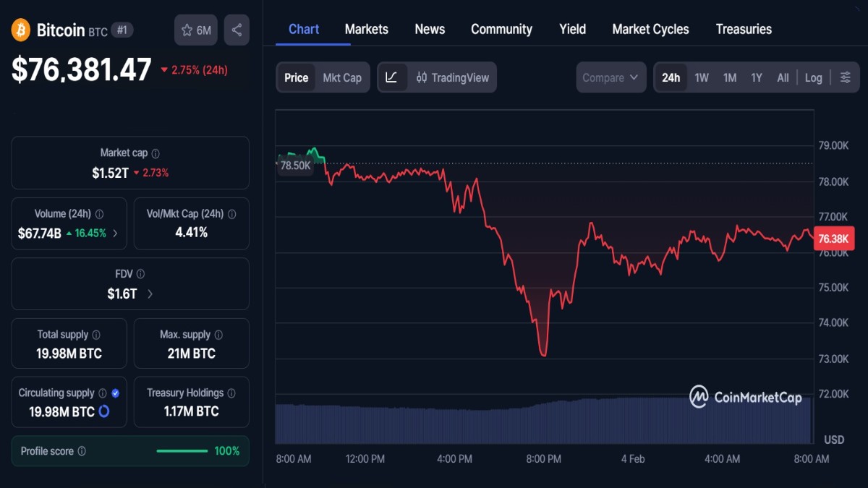Switch to the Markets tab
The height and width of the screenshot is (488, 868).
tap(366, 29)
